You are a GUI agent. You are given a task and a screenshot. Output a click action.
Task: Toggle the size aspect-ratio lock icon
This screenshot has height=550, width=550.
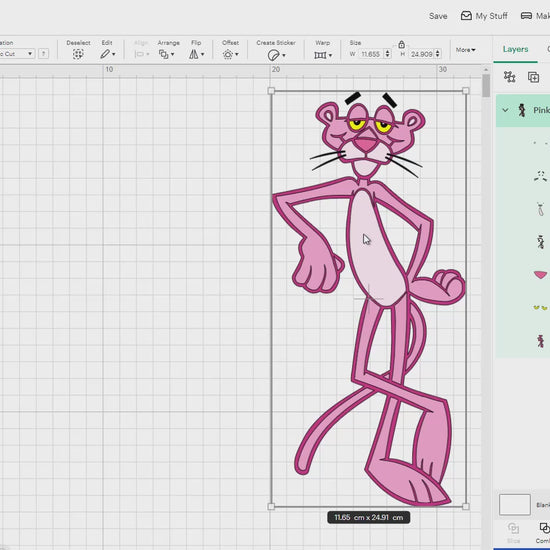coord(402,45)
